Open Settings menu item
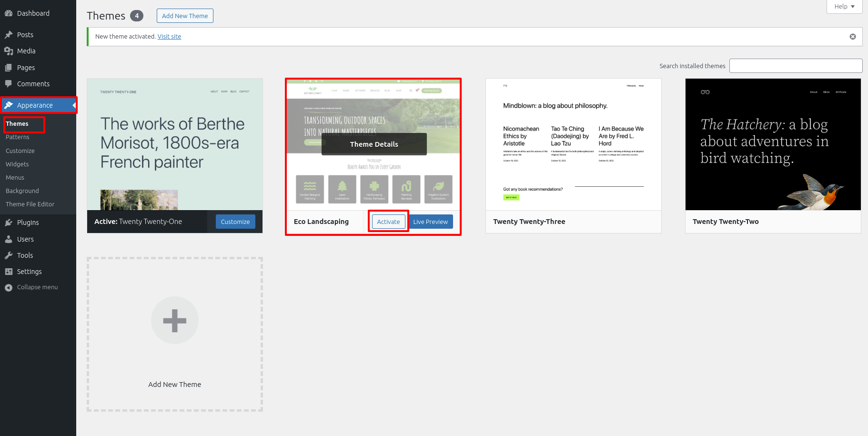The image size is (868, 436). 38,272
